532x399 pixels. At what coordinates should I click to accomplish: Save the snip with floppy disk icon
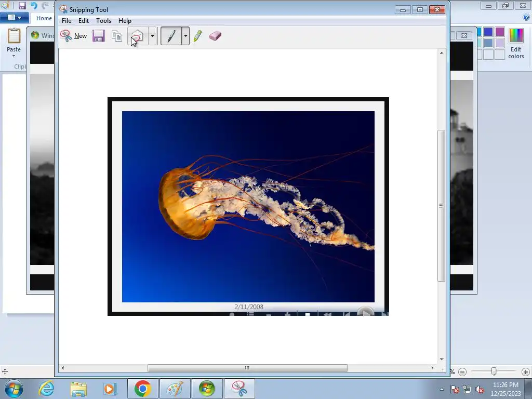click(x=98, y=36)
